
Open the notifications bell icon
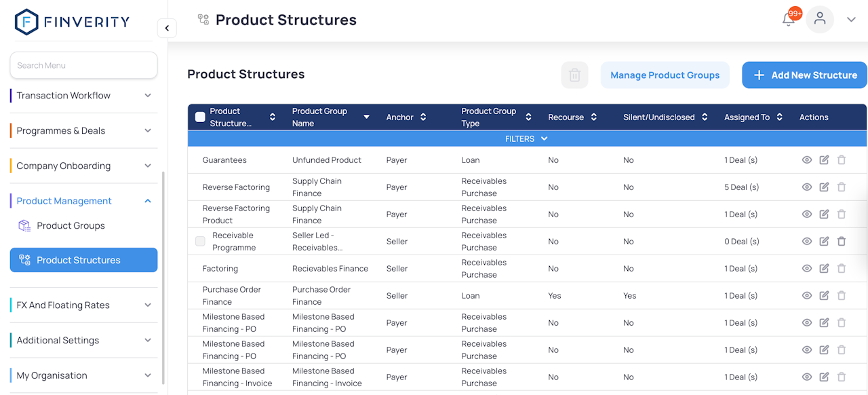click(789, 20)
